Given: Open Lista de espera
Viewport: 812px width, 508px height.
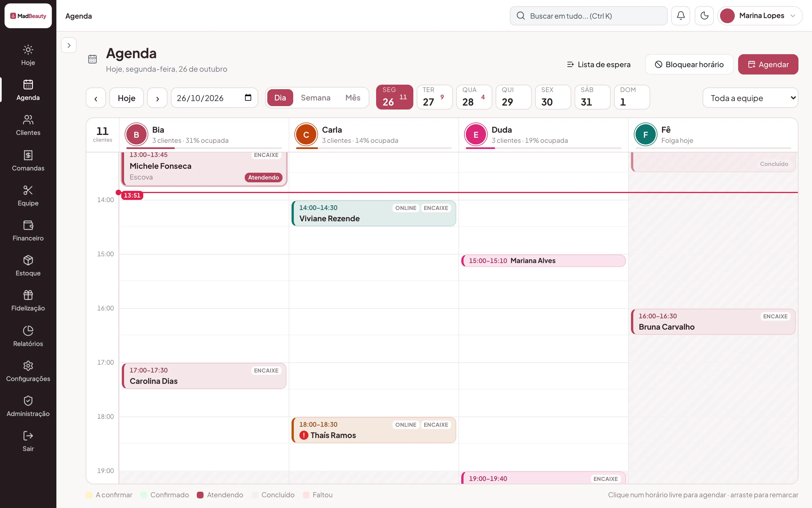Looking at the screenshot, I should 599,64.
